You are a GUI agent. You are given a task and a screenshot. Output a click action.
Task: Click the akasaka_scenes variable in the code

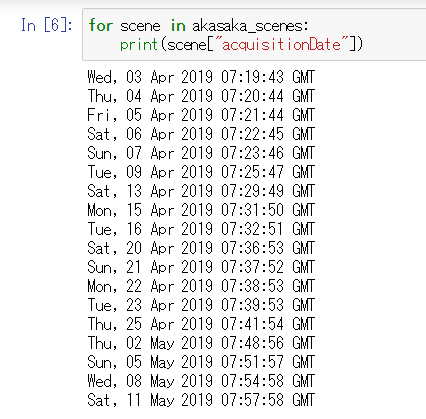tap(250, 26)
